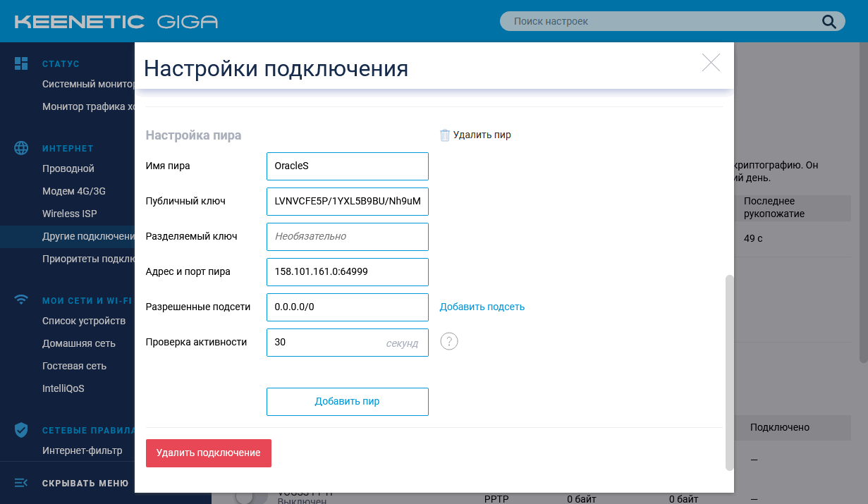Select Wireless ISP in the sidebar
The width and height of the screenshot is (868, 504).
click(x=71, y=214)
